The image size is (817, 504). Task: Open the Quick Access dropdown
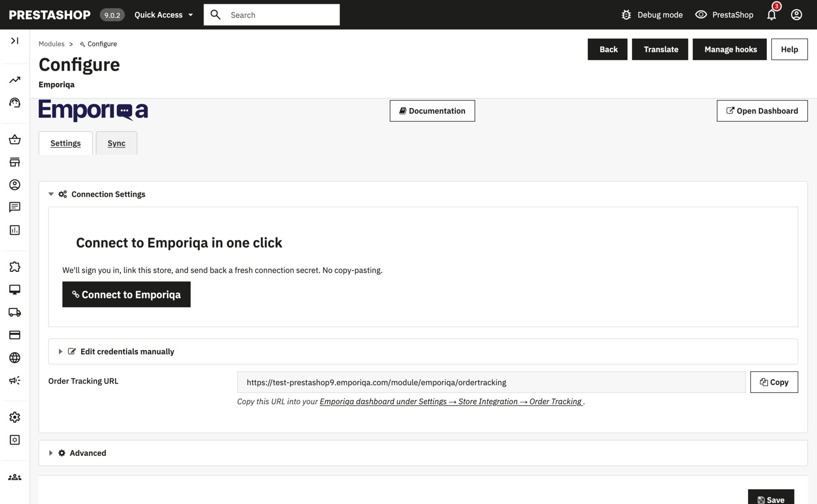(x=163, y=15)
